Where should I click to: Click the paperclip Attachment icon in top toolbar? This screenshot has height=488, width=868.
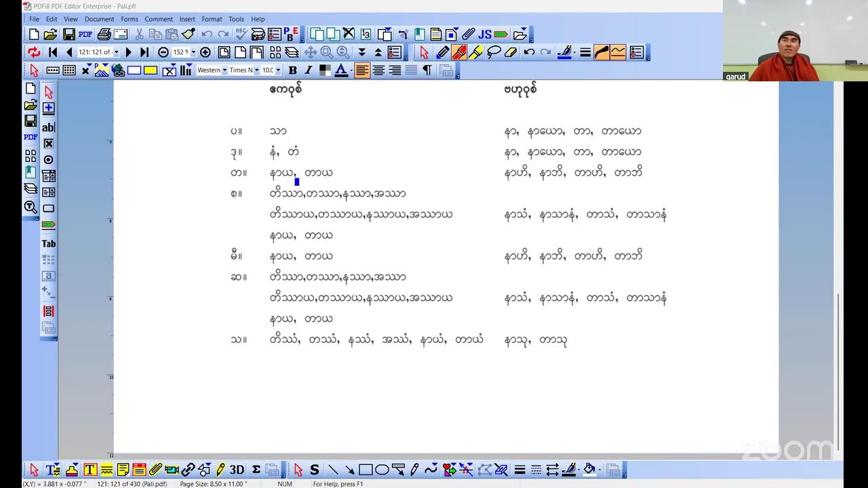pyautogui.click(x=469, y=34)
